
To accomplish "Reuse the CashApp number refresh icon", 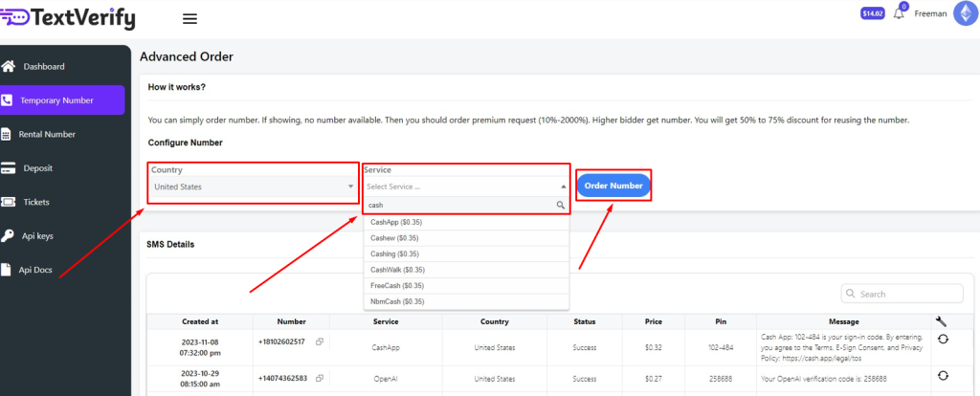I will (943, 340).
